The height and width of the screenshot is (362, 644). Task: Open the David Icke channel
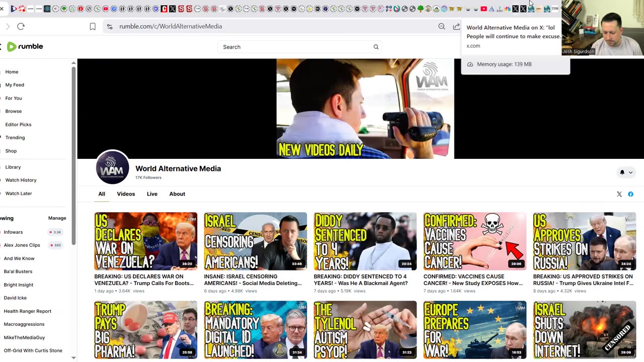pyautogui.click(x=15, y=298)
